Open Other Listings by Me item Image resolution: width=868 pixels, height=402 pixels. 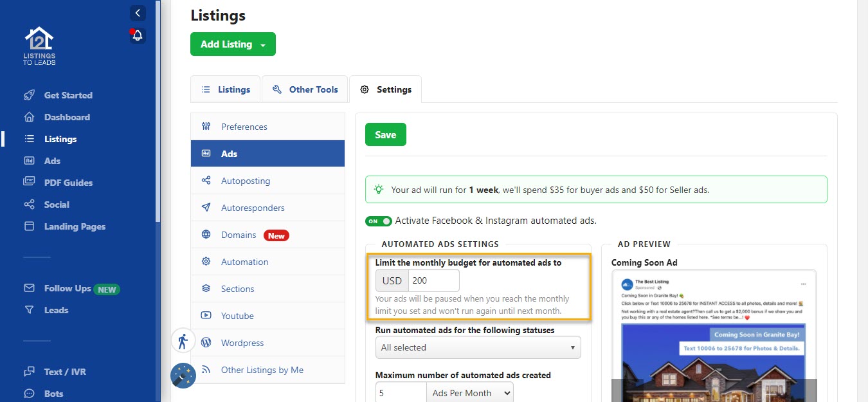pyautogui.click(x=267, y=370)
